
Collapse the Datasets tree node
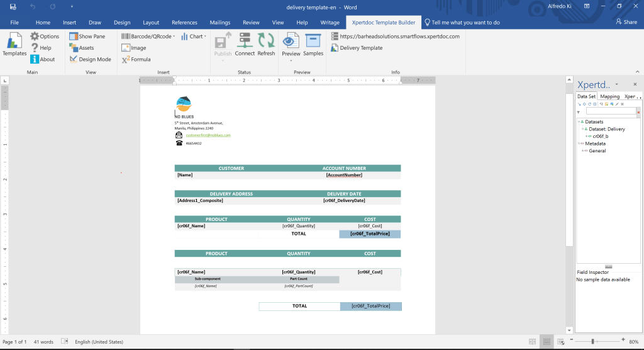coord(579,121)
